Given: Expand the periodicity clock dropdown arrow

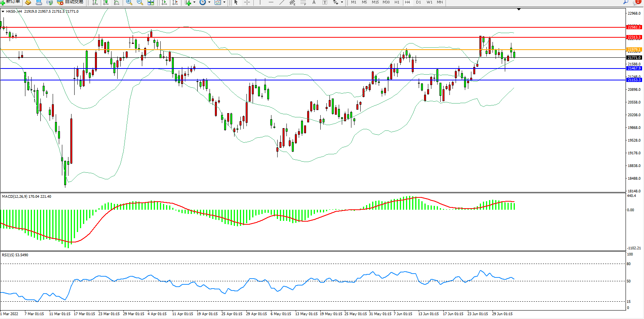Looking at the screenshot, I should coord(209,2).
